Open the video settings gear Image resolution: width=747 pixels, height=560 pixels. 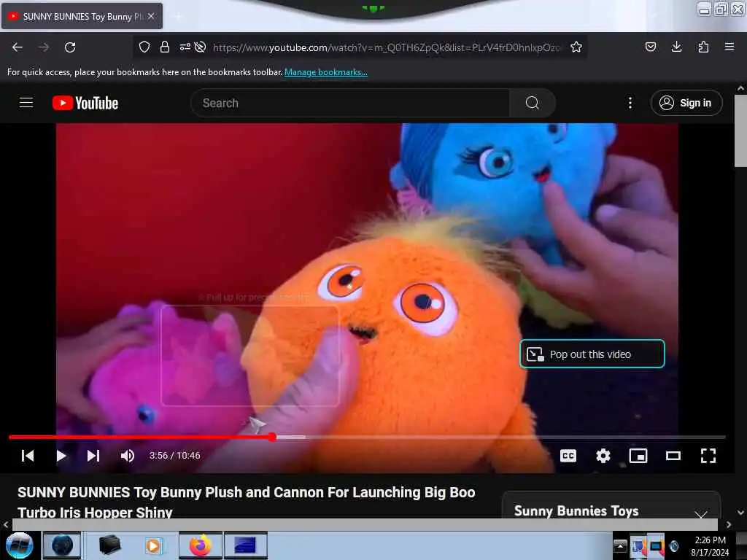click(x=603, y=456)
